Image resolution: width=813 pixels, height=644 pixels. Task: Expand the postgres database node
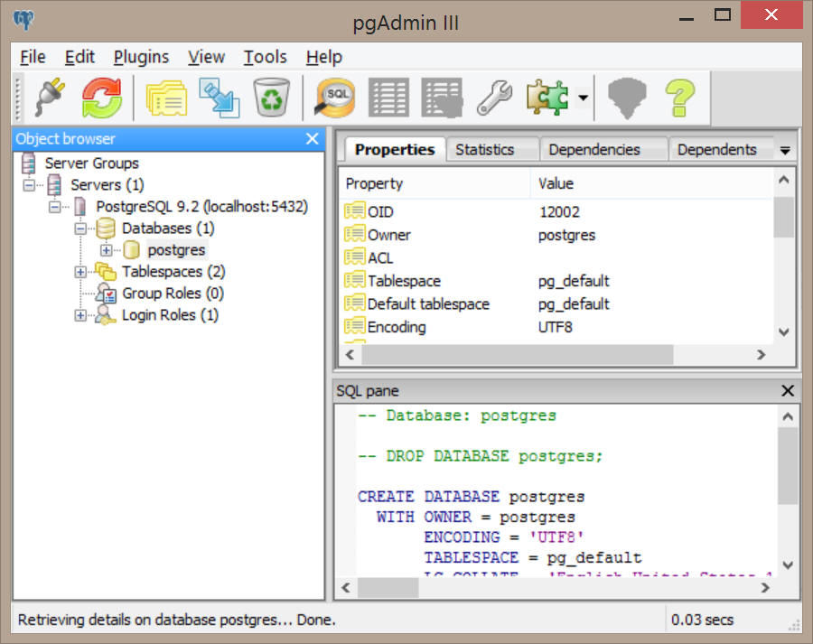click(x=107, y=250)
